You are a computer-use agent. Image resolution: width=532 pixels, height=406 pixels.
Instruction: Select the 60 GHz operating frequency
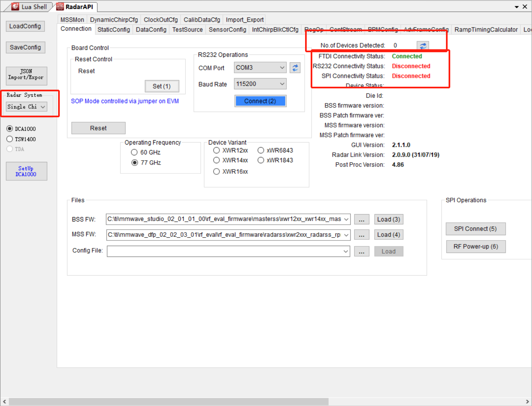click(134, 152)
